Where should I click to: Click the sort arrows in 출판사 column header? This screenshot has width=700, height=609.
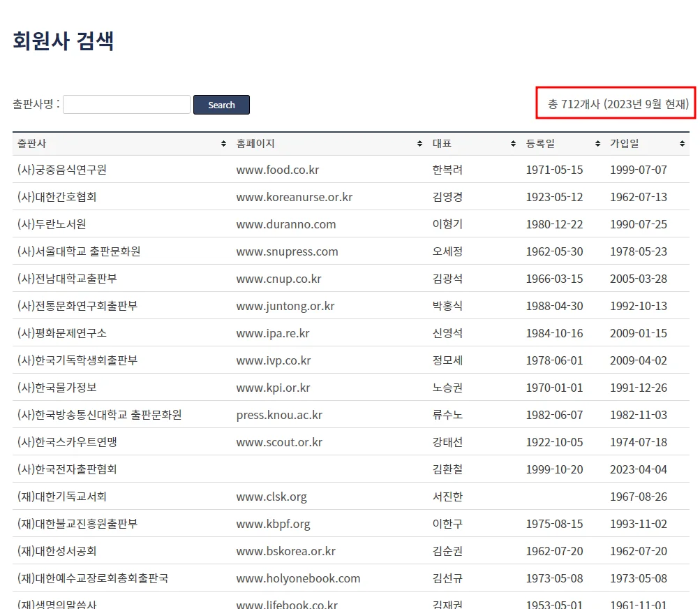[x=223, y=144]
